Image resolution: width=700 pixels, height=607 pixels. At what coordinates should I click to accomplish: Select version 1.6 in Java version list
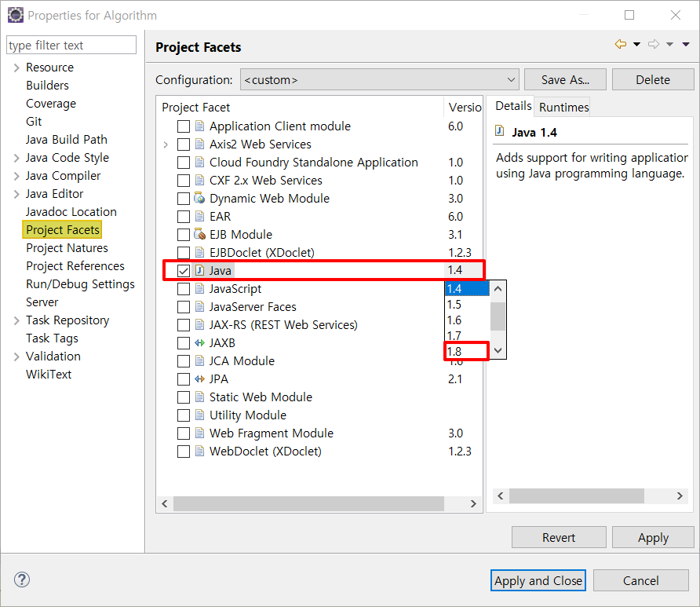(x=468, y=320)
